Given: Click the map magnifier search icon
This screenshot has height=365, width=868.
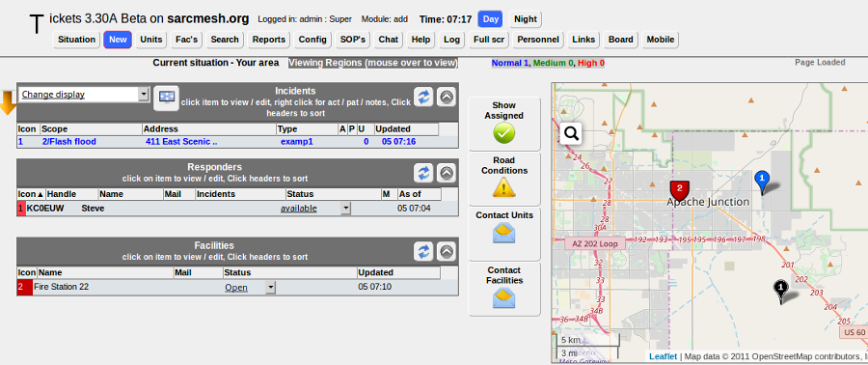Looking at the screenshot, I should pos(572,133).
